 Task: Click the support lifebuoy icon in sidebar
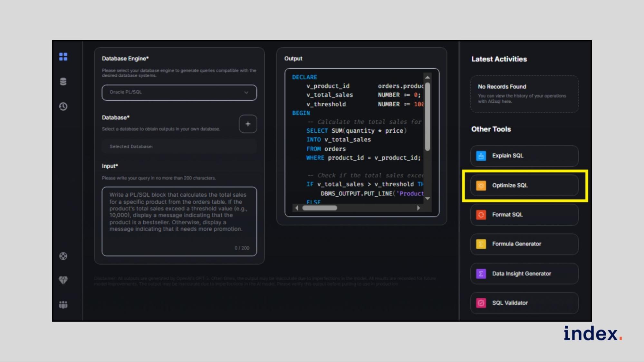pos(63,256)
